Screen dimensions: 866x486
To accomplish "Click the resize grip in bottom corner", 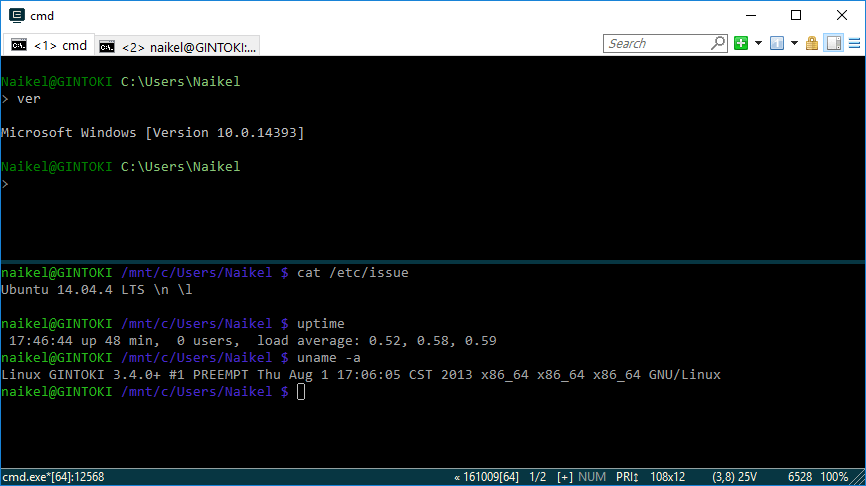I will coord(859,479).
